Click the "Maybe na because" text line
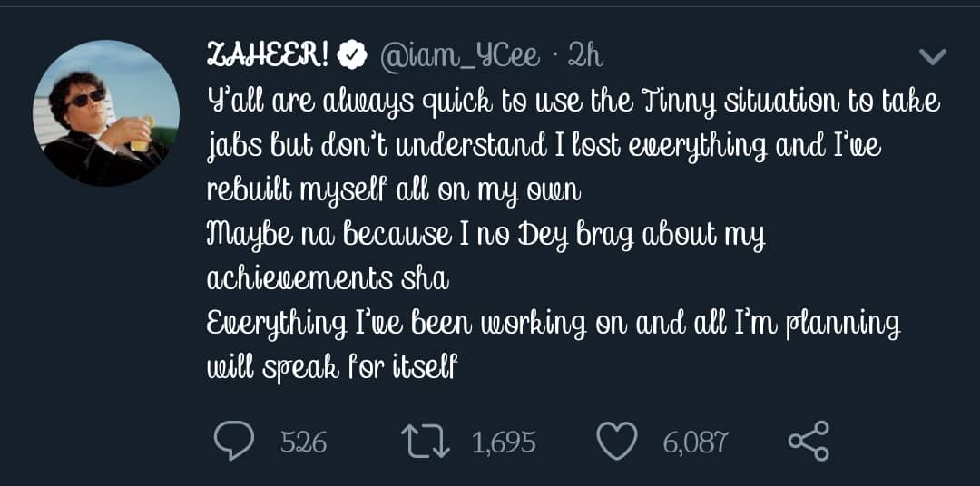980x486 pixels. 486,235
